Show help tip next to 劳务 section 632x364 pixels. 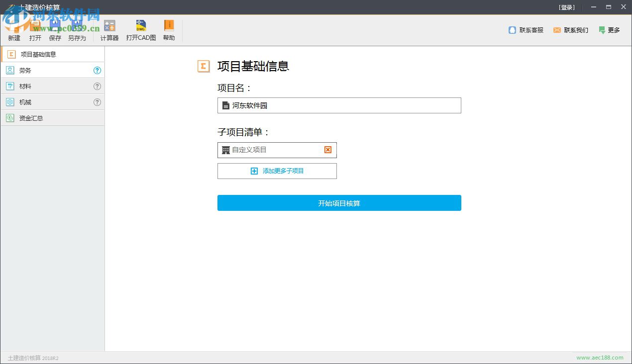[x=98, y=70]
